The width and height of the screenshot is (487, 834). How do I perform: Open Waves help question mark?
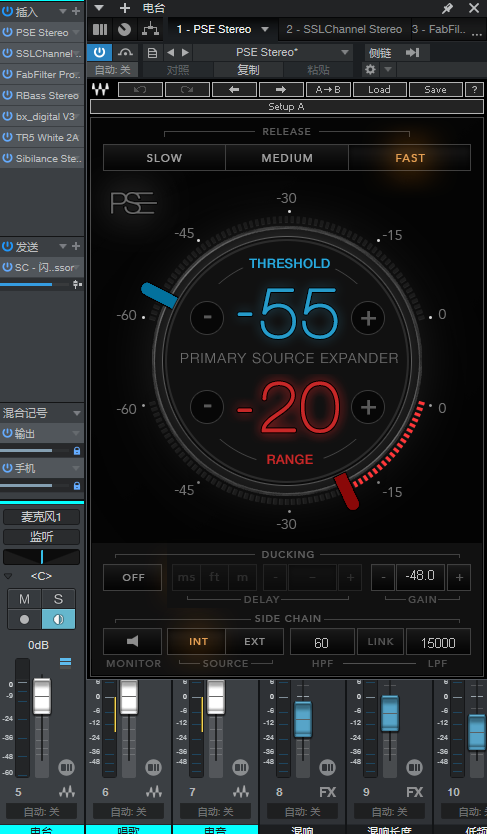tap(474, 89)
